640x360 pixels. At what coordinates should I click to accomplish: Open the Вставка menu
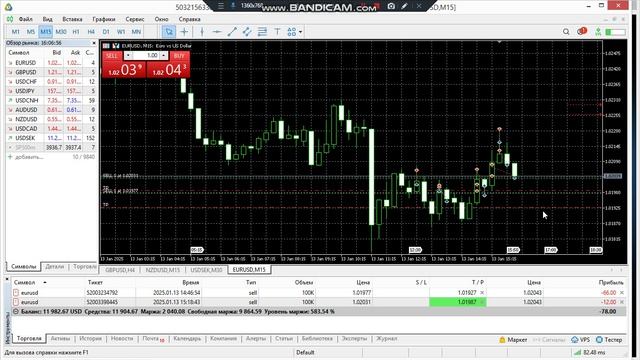click(72, 19)
